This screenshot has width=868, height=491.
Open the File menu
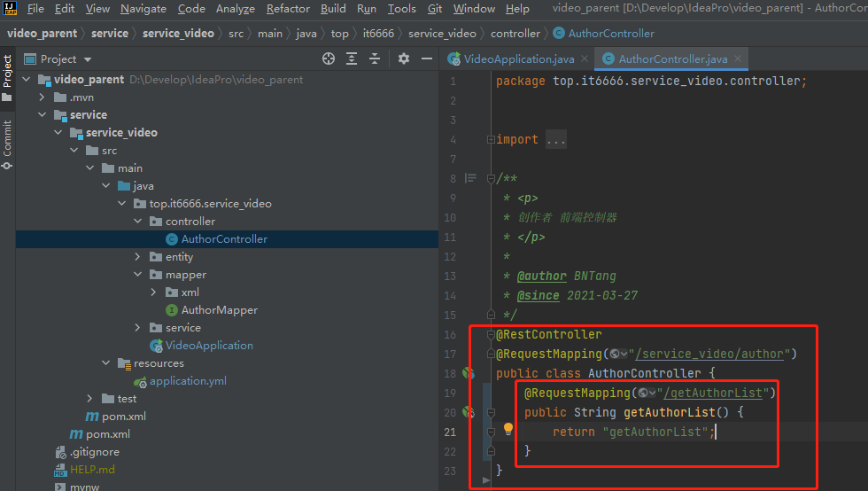coord(35,8)
